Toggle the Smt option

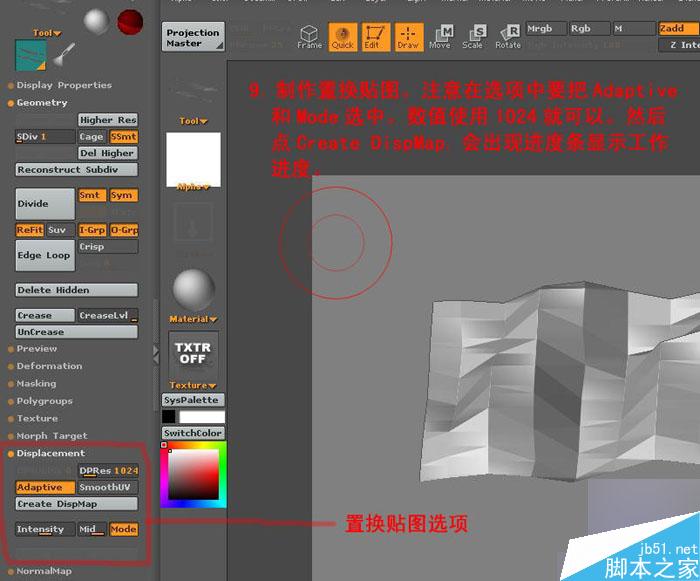point(92,195)
